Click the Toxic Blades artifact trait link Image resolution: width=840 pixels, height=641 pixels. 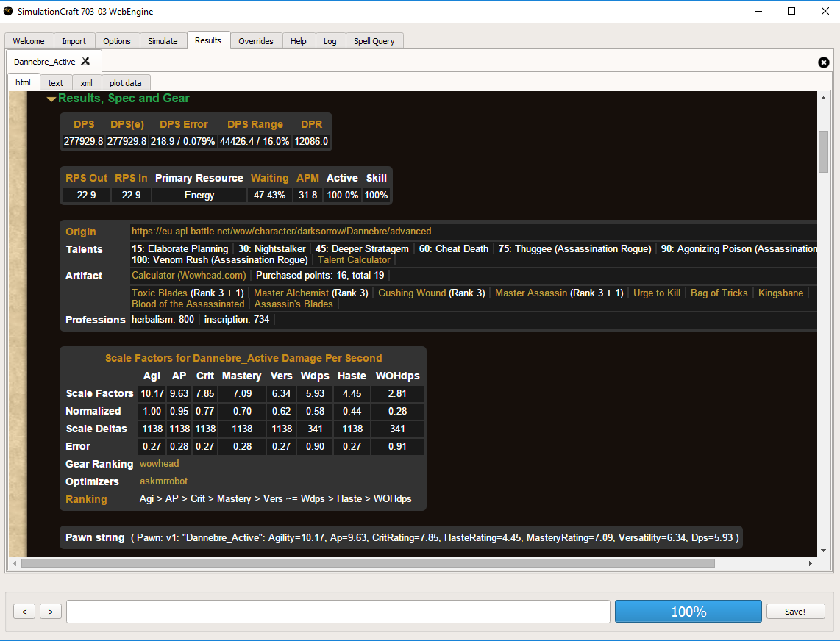(159, 293)
